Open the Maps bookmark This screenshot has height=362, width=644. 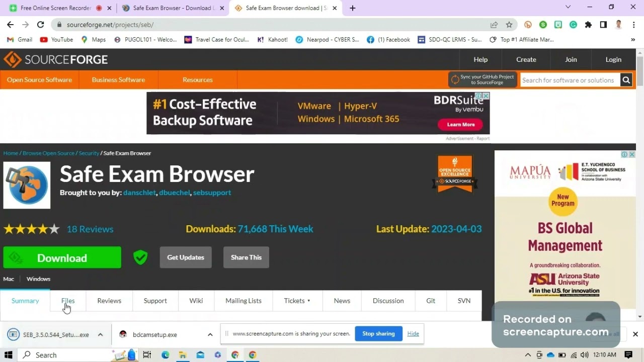[94, 40]
